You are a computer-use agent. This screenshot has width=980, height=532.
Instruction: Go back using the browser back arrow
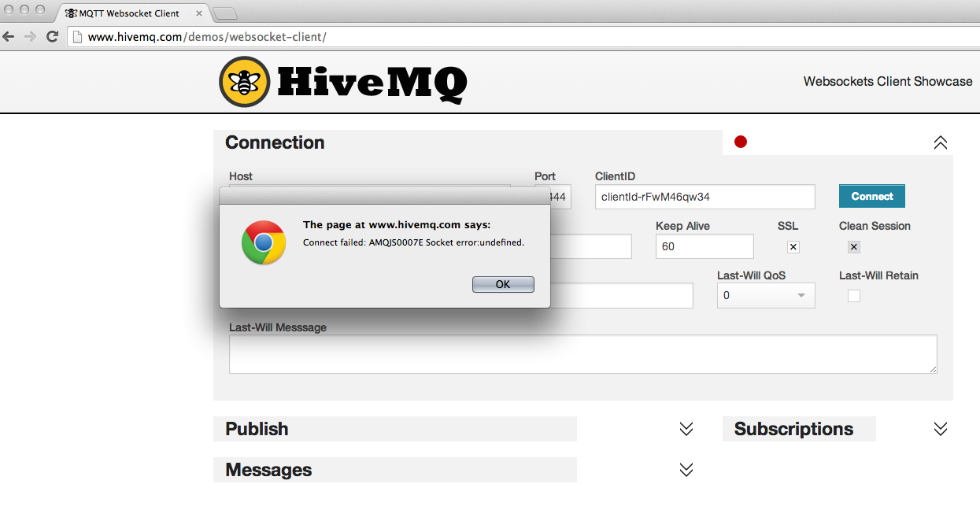(x=9, y=36)
